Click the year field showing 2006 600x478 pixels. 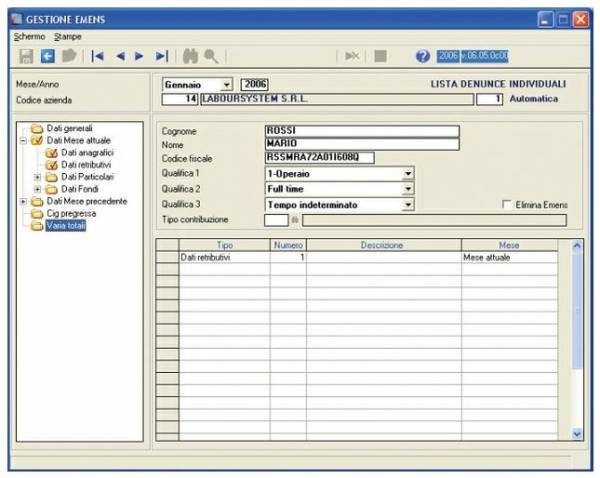click(x=254, y=84)
